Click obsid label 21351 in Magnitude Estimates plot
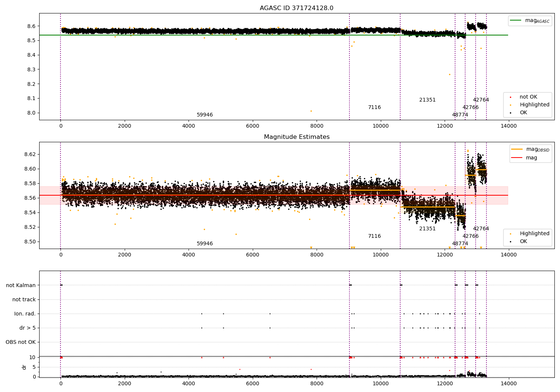The width and height of the screenshot is (560, 392). pyautogui.click(x=427, y=229)
